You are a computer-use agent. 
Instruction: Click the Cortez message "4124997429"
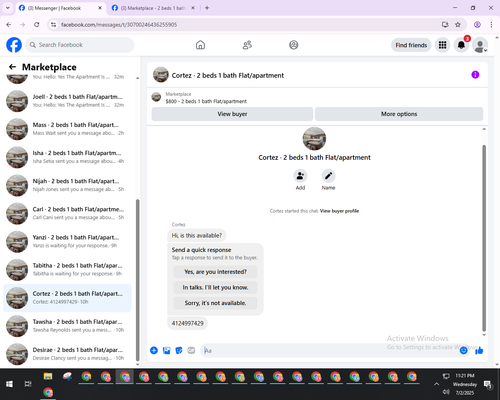187,323
